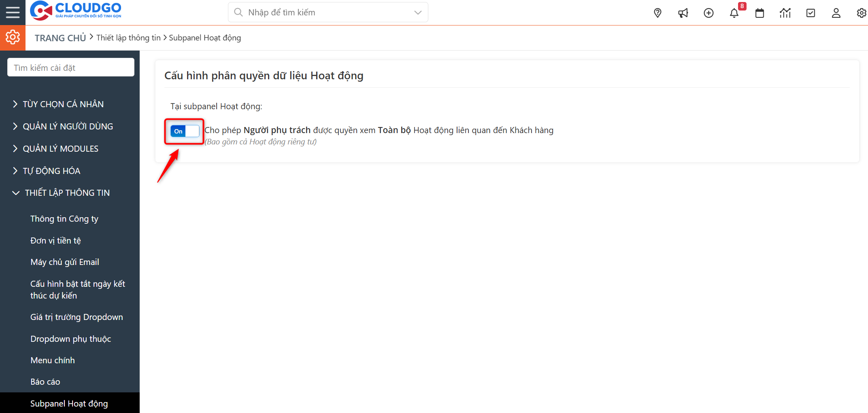
Task: Open the calendar icon in top bar
Action: (x=759, y=13)
